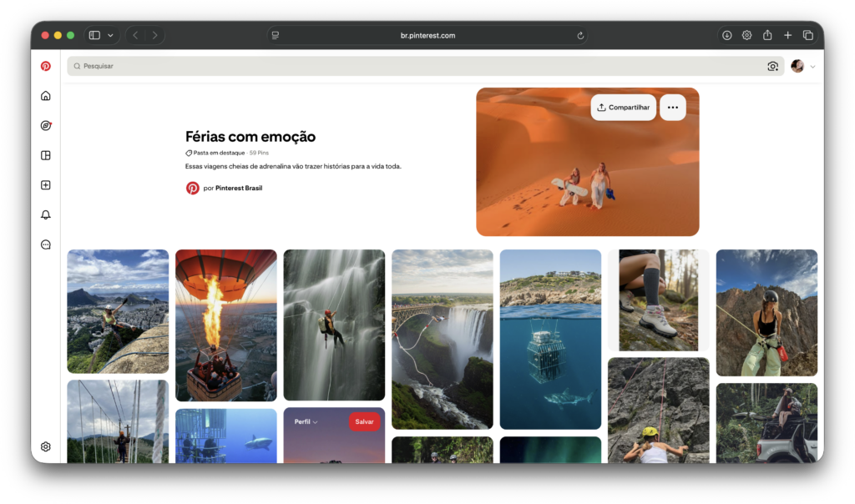Go to Home via the house icon
Screen dimensions: 855x504
(46, 96)
